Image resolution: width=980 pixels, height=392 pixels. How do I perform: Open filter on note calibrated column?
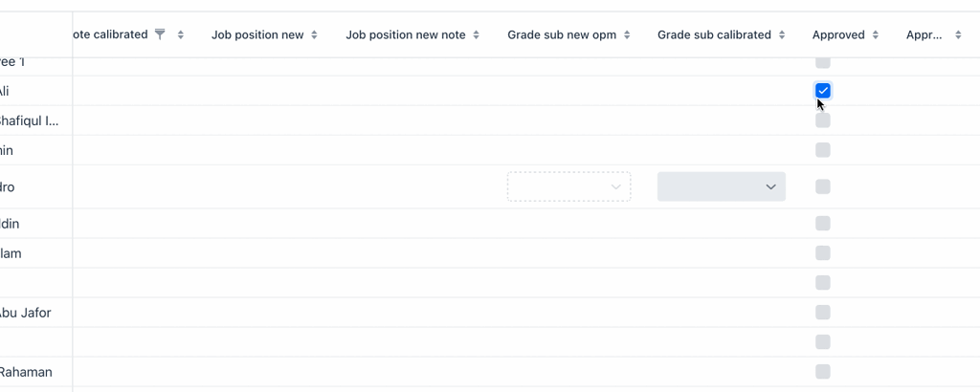tap(160, 34)
